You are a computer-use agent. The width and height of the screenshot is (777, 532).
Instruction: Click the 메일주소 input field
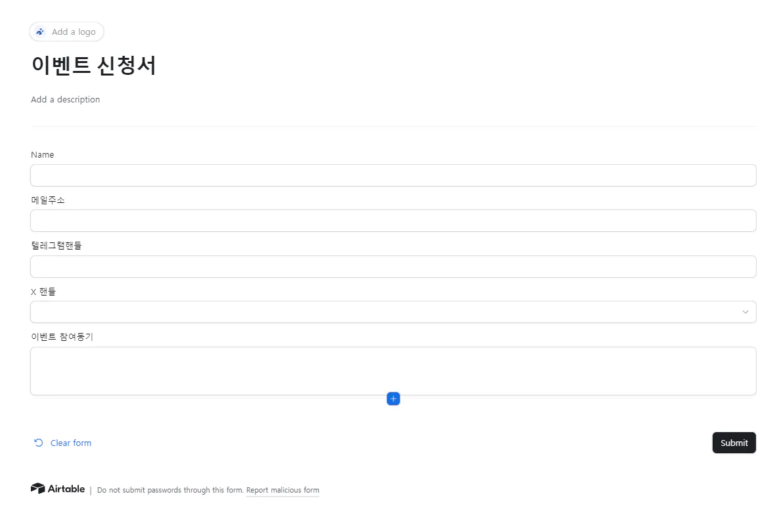tap(393, 221)
